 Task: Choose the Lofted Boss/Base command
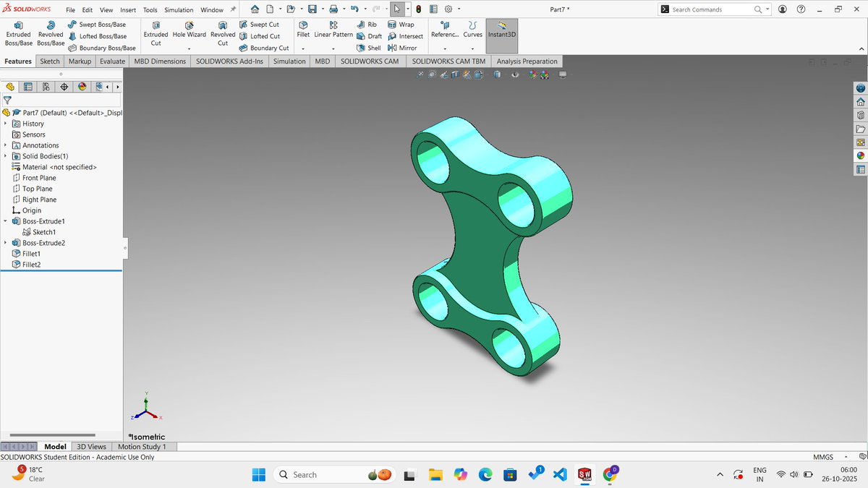tap(96, 36)
